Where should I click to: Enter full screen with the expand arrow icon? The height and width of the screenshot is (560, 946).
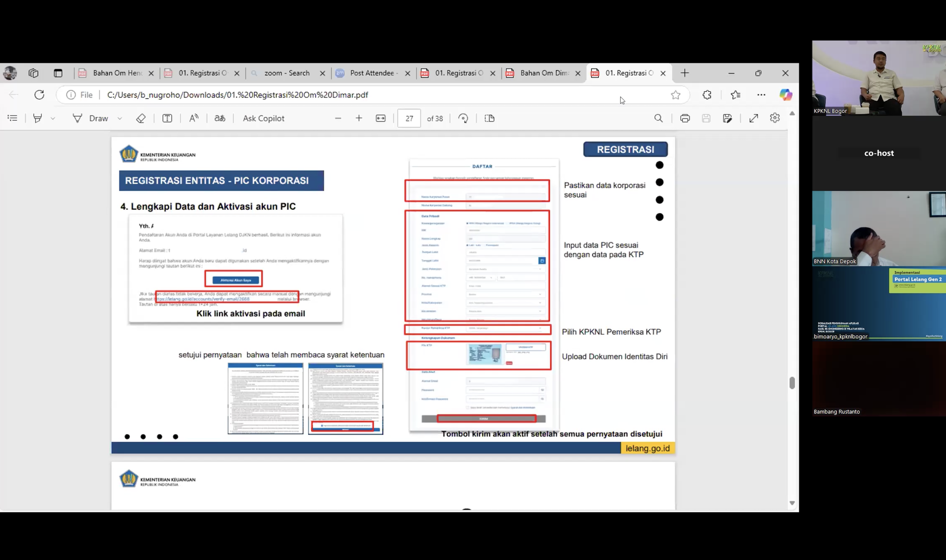point(754,118)
